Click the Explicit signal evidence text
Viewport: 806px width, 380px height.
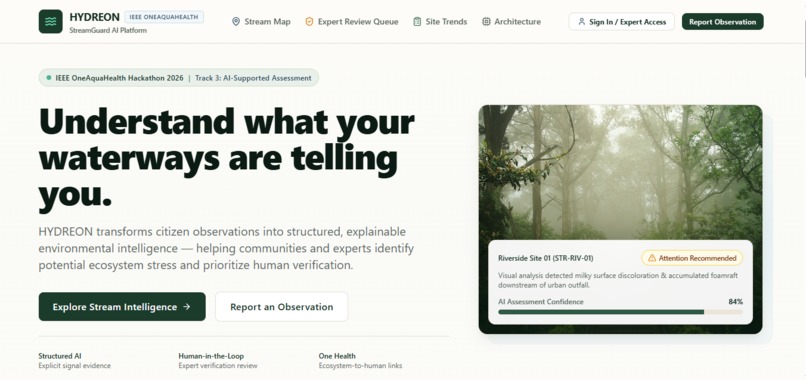tap(75, 366)
